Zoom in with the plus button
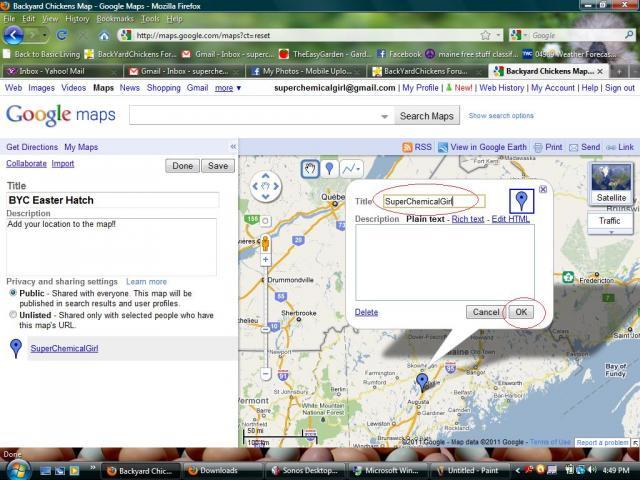The width and height of the screenshot is (640, 480). point(266,260)
